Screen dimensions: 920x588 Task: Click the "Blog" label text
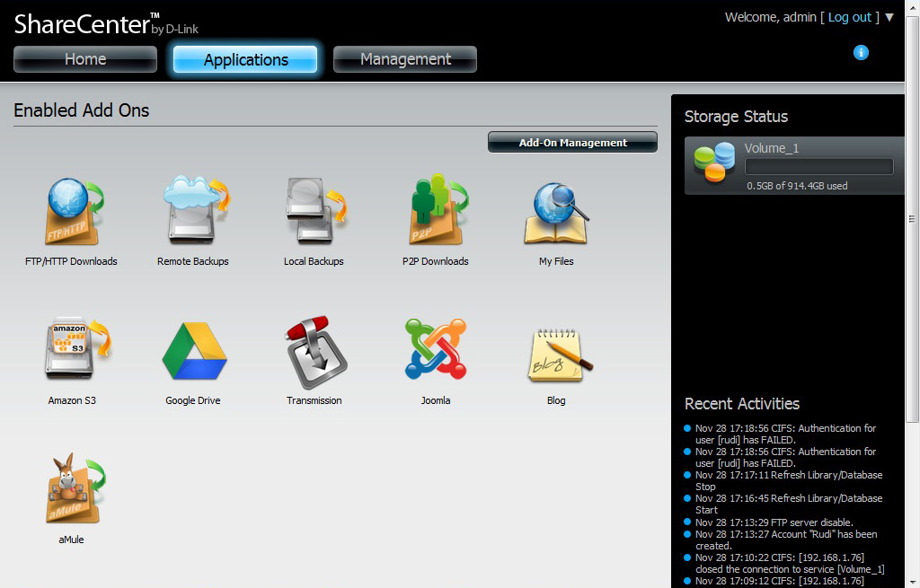[x=556, y=400]
